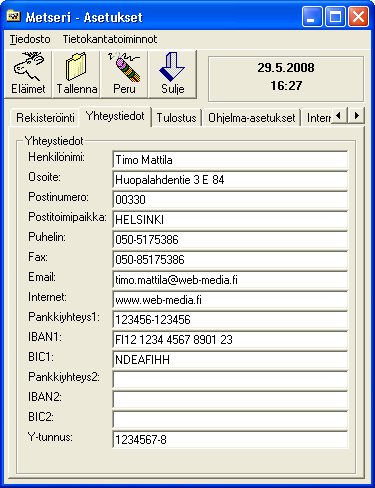Switch to the Tulostus tab
The image size is (375, 488).
[x=176, y=118]
